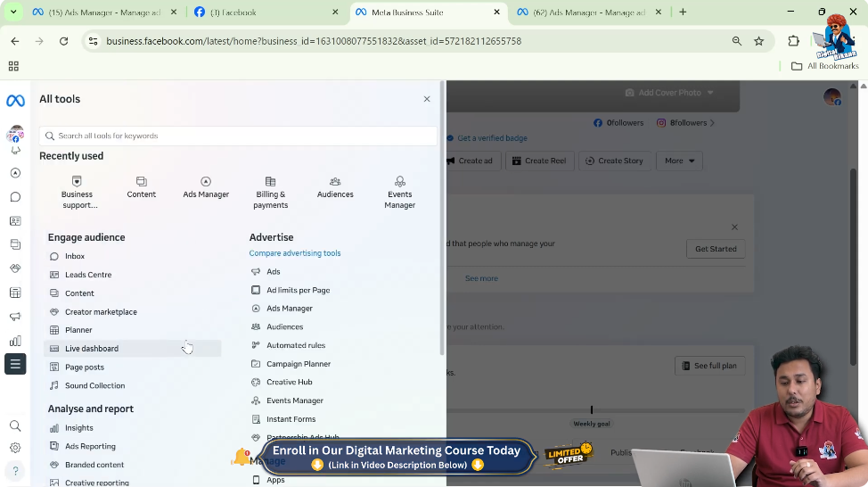Open the Business support recently used tool

(77, 193)
